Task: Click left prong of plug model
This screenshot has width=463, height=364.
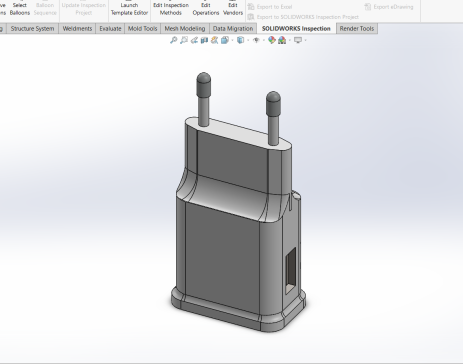Action: (204, 99)
